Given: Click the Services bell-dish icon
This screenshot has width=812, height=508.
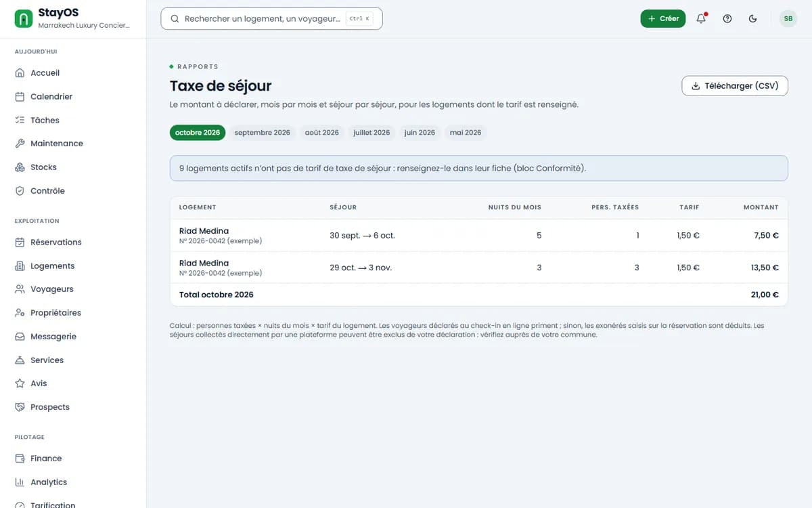Looking at the screenshot, I should (x=20, y=360).
